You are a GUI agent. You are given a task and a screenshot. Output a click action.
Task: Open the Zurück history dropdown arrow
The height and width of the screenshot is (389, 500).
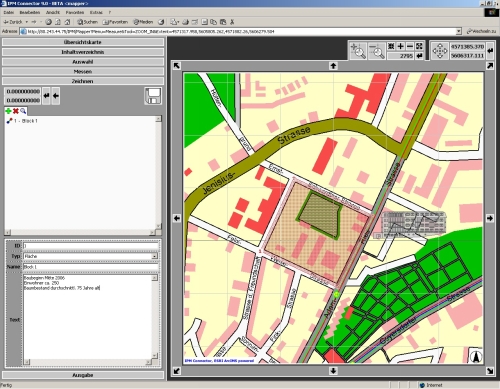[x=27, y=22]
